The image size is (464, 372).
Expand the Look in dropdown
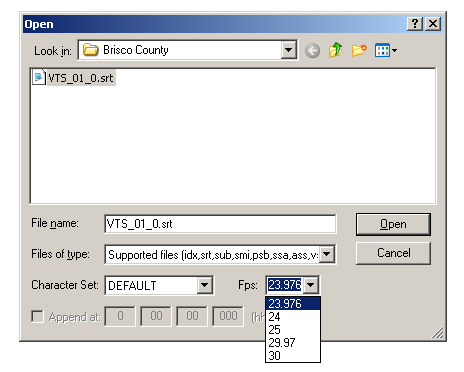point(289,50)
